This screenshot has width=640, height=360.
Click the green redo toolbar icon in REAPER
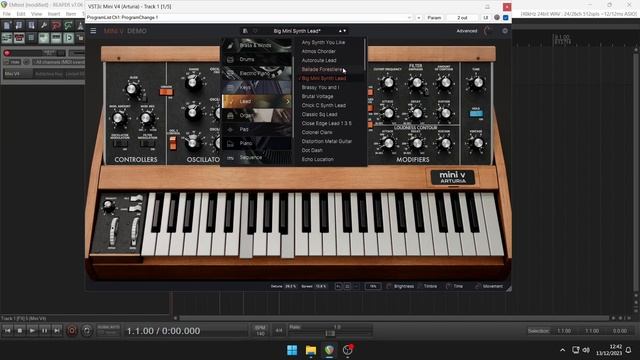[68, 26]
